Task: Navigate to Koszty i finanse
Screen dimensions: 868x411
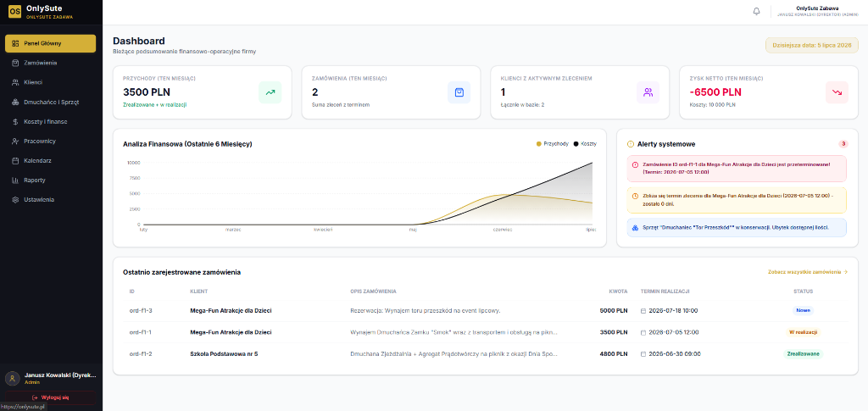Action: click(x=50, y=122)
